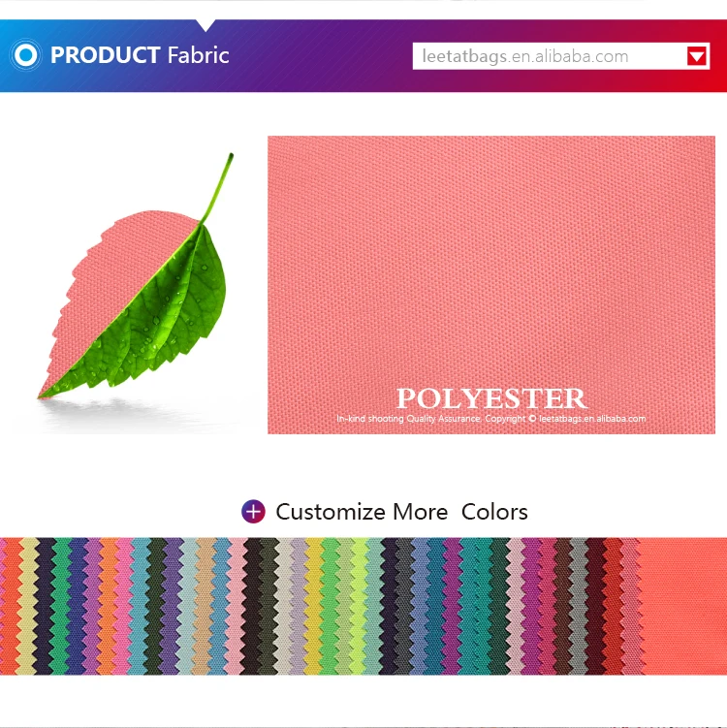Click the copyright leetatbags.en.alibaba.com watermark link

pos(592,419)
